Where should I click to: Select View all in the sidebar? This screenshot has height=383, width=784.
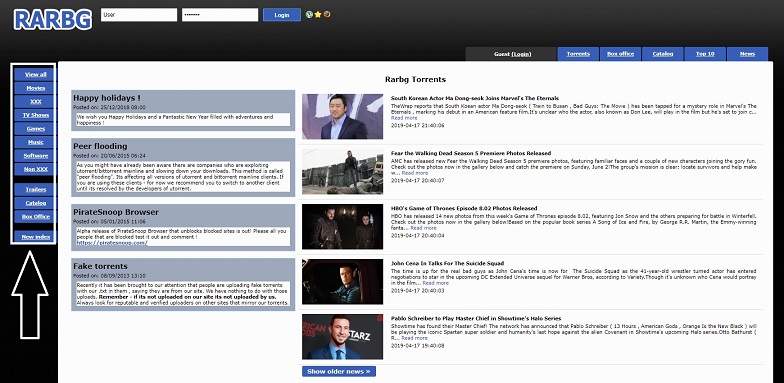click(36, 74)
